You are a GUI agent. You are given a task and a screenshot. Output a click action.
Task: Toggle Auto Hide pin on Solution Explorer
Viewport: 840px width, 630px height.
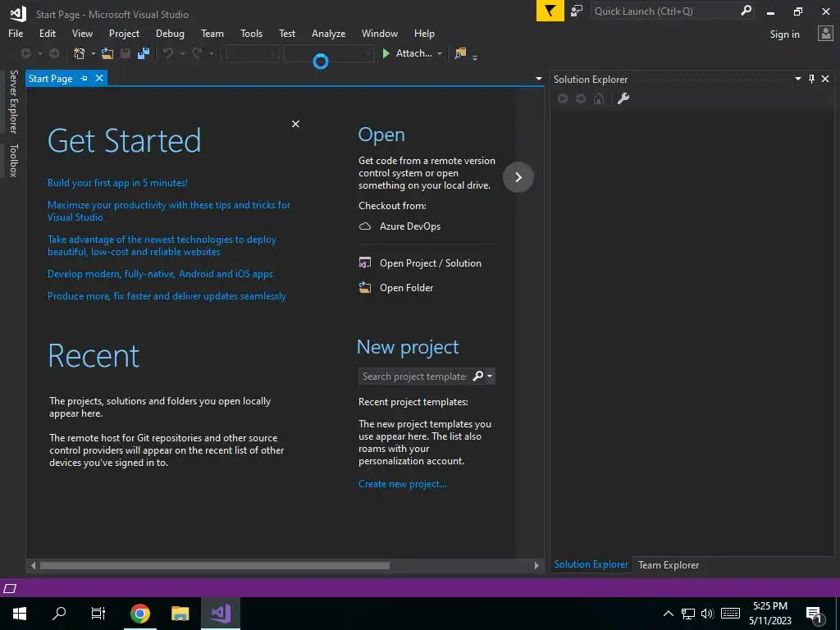(811, 79)
